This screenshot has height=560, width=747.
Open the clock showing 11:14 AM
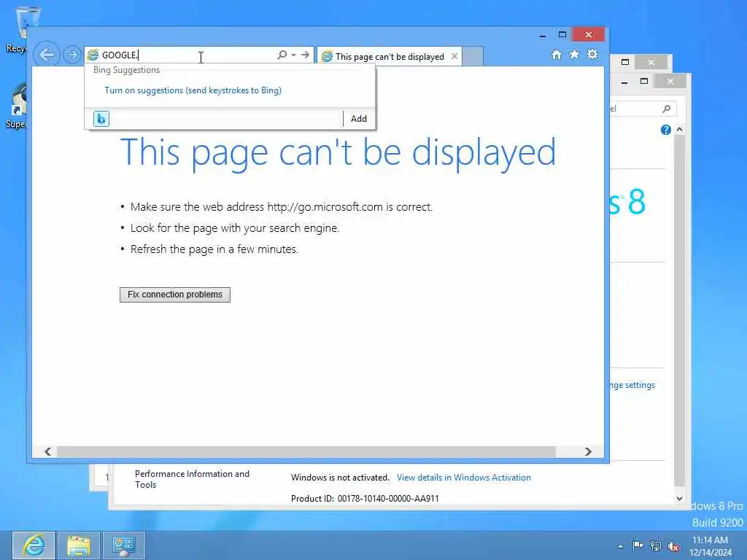point(710,546)
